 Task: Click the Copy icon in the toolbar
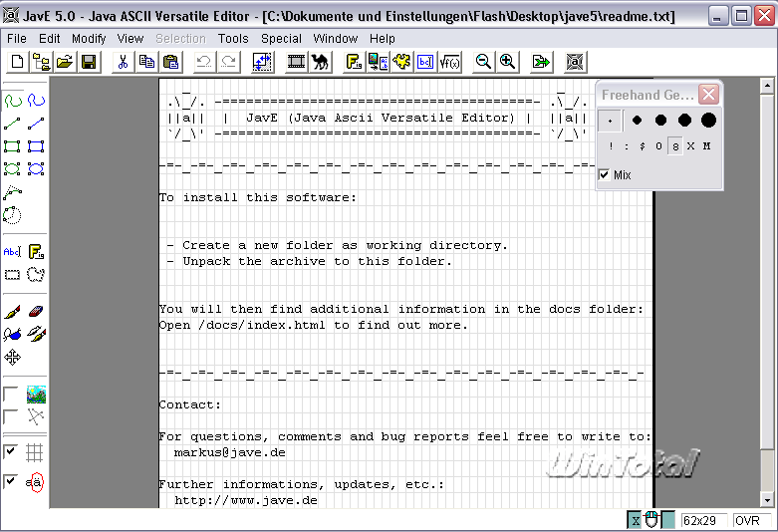tap(146, 62)
